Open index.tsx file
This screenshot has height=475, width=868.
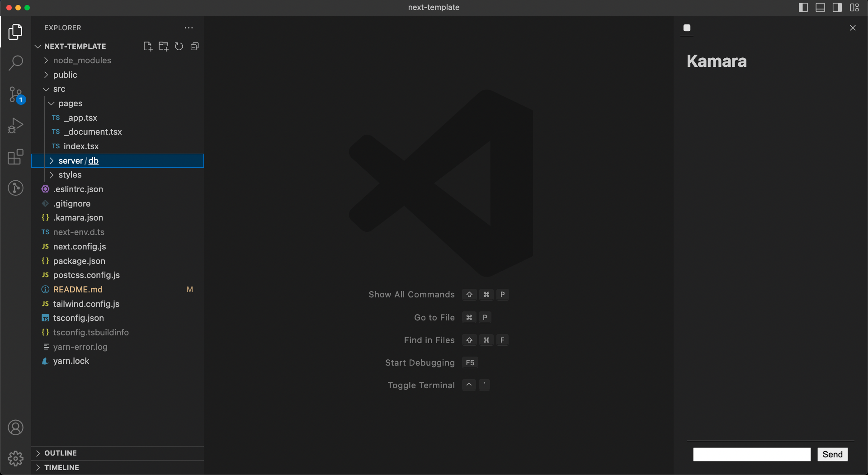point(117,146)
